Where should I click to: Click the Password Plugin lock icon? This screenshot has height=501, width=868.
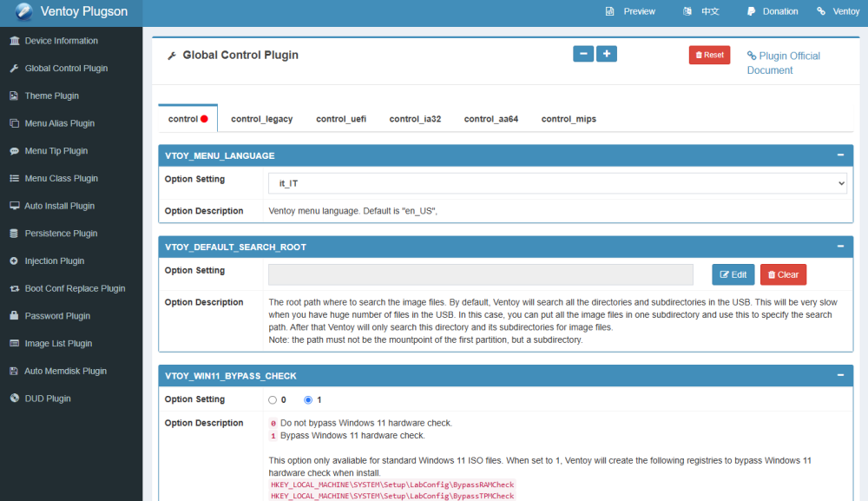(15, 315)
